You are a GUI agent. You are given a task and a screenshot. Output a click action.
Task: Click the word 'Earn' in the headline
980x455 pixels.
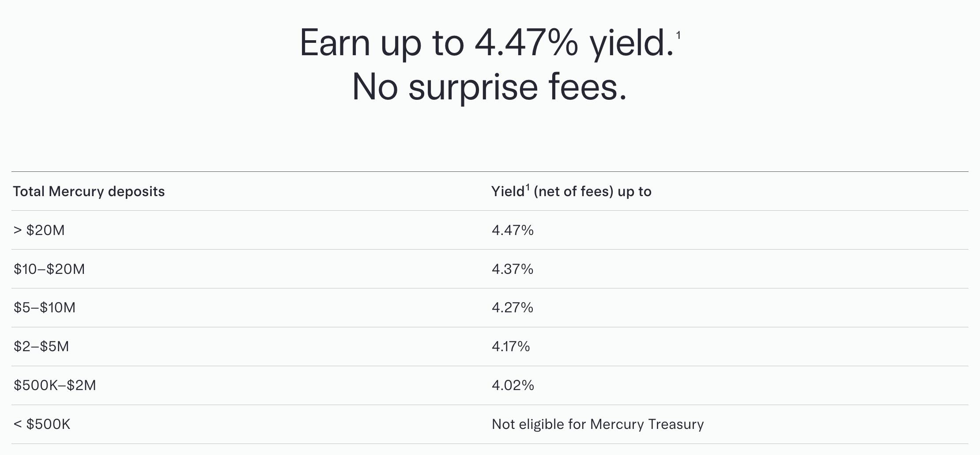pyautogui.click(x=335, y=43)
